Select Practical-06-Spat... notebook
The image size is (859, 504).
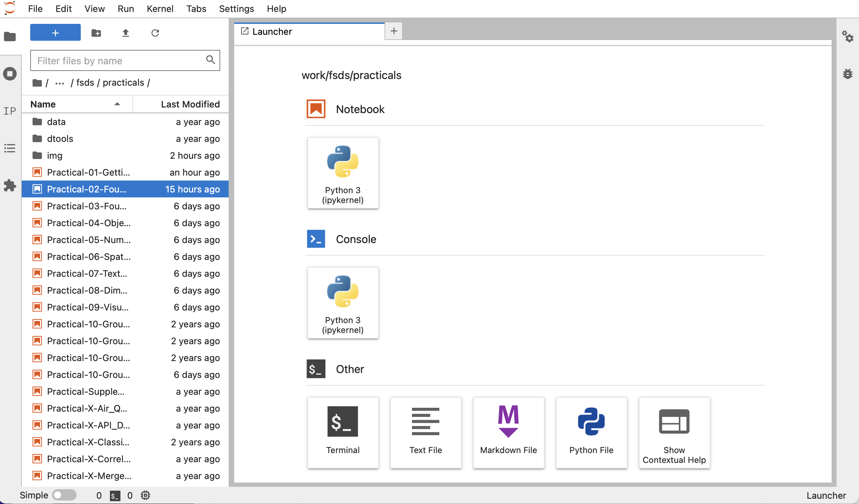[x=125, y=257]
